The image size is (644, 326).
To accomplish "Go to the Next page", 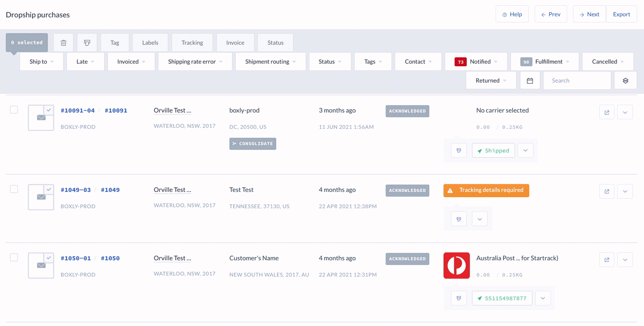I will [x=589, y=14].
